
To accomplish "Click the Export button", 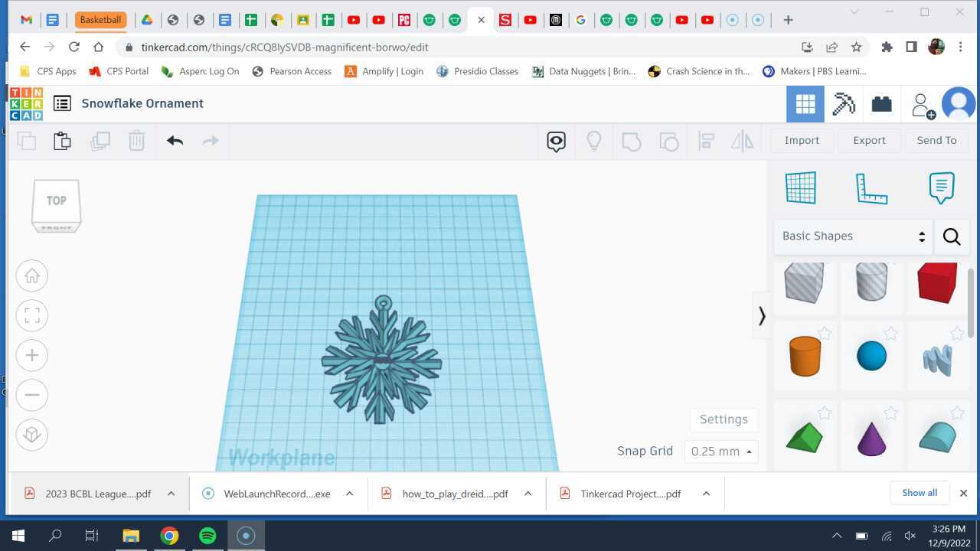I will 869,140.
